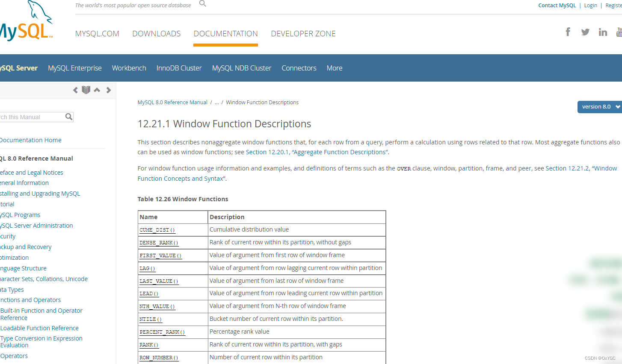Open Installing and Upgrading MySQL chapter
622x364 pixels.
[x=40, y=194]
